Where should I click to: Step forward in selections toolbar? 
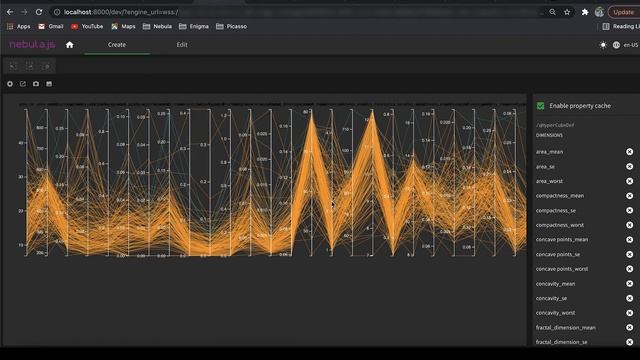[x=29, y=66]
